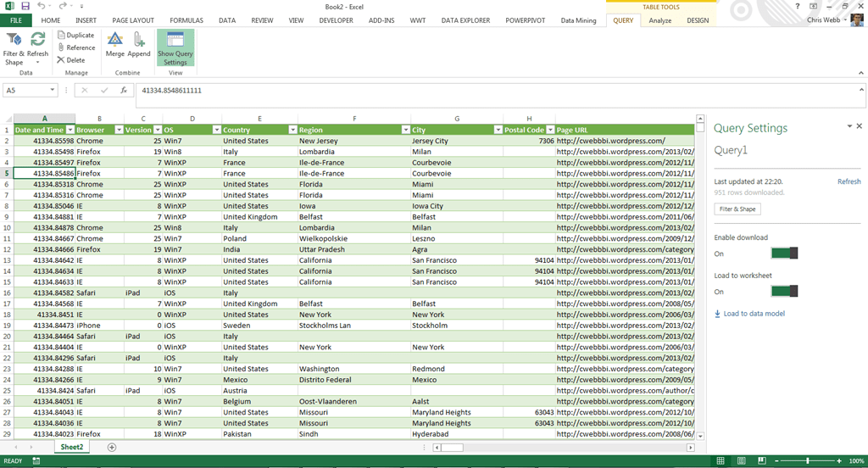Switch to the Data Mining ribbon tab
This screenshot has width=868, height=468.
(578, 20)
